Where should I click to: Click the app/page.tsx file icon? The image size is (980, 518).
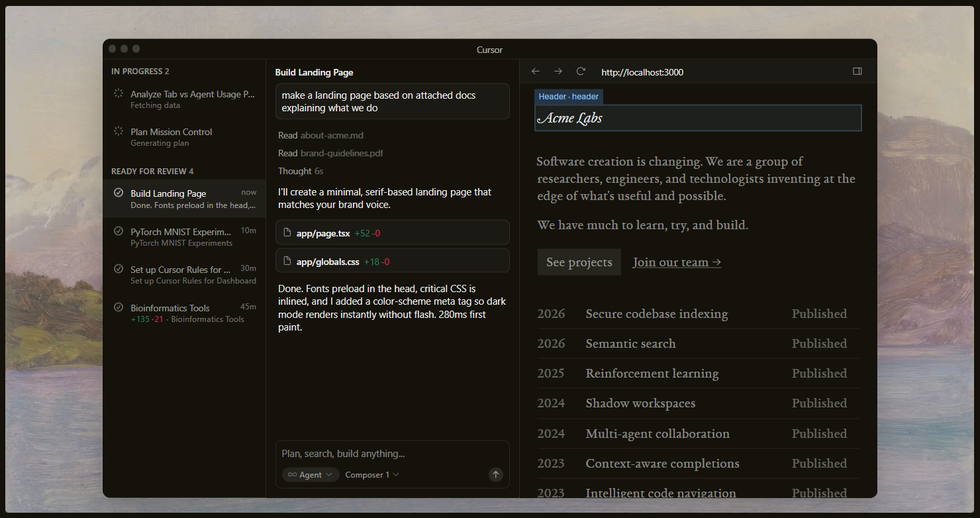click(x=287, y=233)
